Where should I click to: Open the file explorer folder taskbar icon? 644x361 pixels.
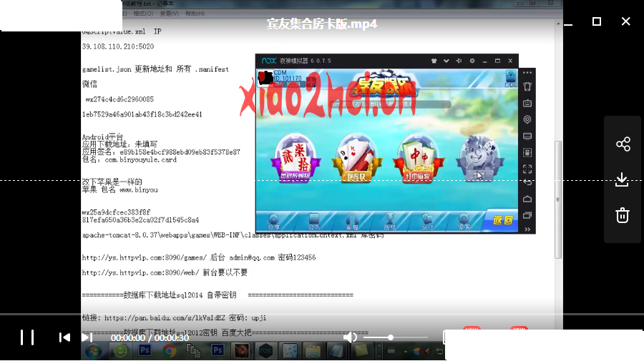313,351
